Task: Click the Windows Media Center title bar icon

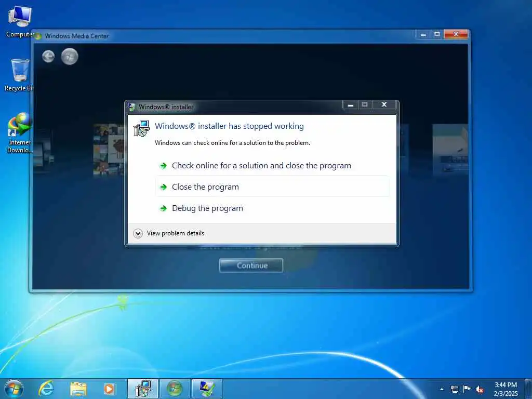Action: pos(38,36)
